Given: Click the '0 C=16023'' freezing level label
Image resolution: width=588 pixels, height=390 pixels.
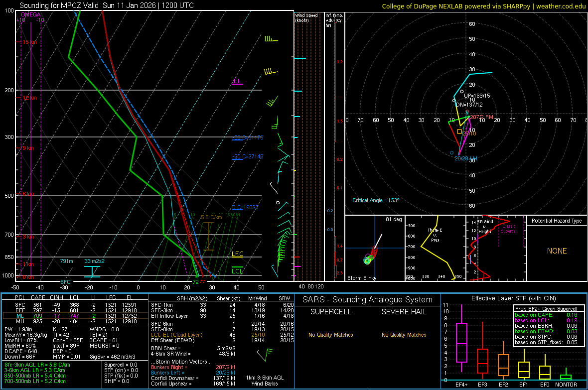Looking at the screenshot, I should tap(246, 207).
